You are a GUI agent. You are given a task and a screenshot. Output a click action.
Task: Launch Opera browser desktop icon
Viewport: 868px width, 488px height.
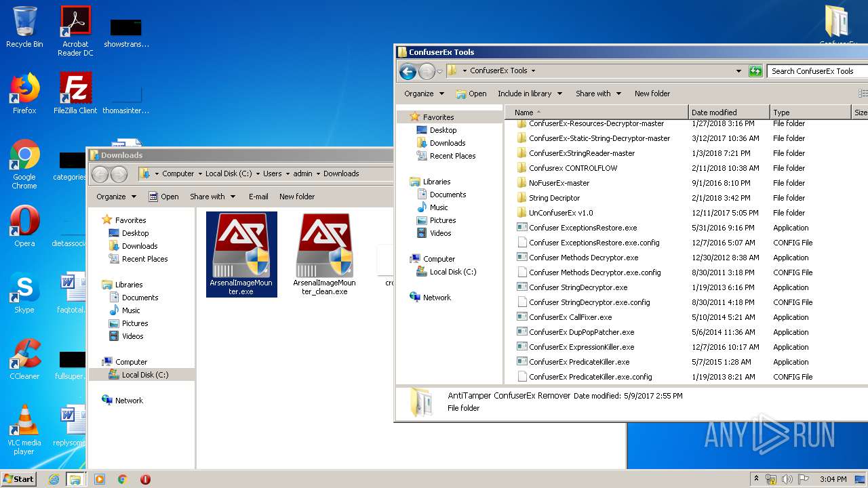(x=24, y=226)
